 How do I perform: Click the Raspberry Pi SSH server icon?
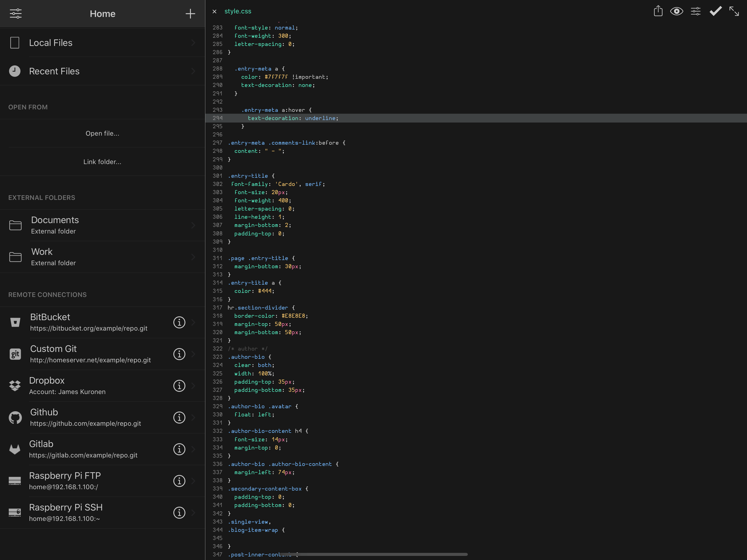pyautogui.click(x=14, y=513)
